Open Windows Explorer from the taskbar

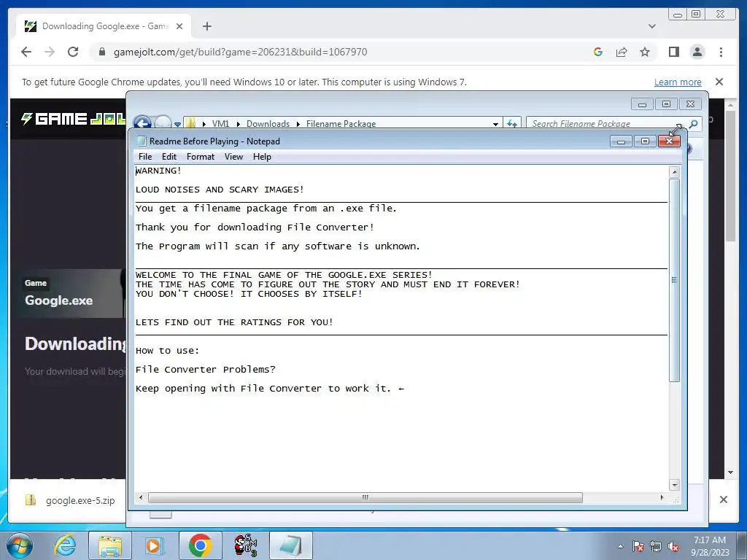pyautogui.click(x=110, y=545)
